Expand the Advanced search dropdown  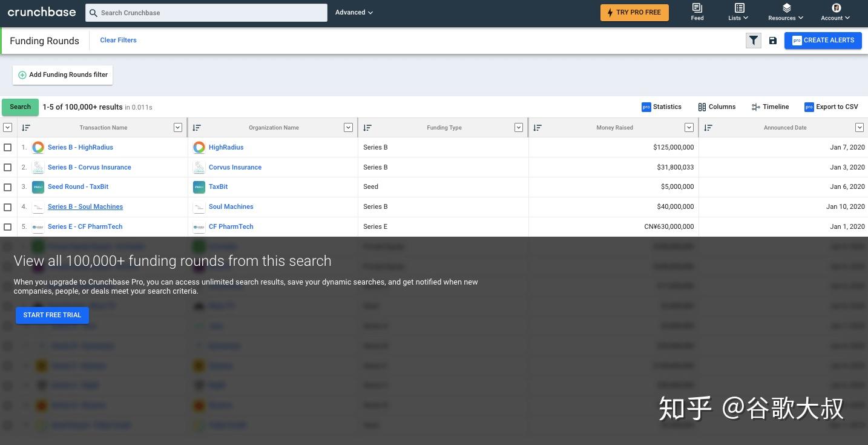[x=354, y=13]
